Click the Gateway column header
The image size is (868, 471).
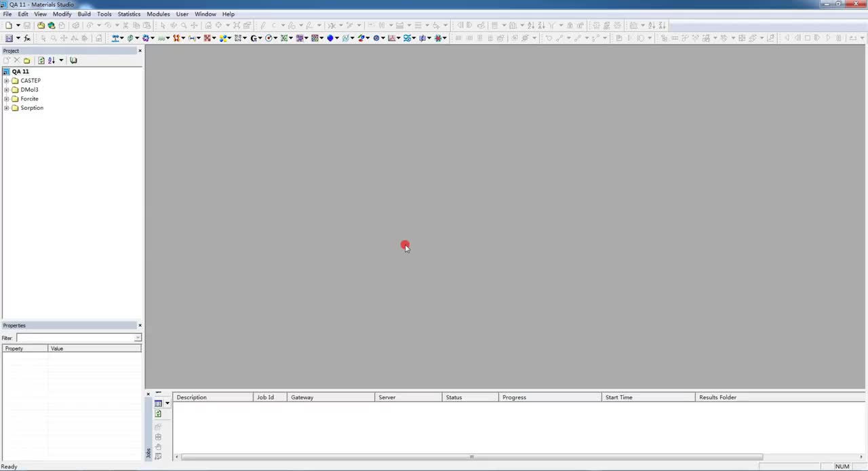tap(331, 397)
